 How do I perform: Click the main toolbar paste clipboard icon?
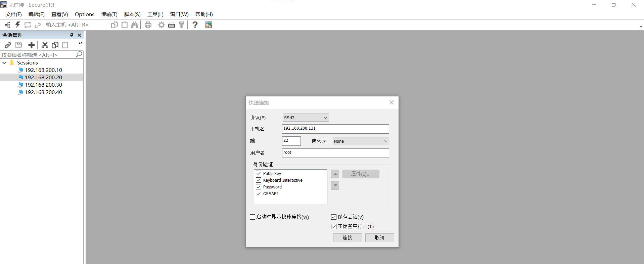(x=125, y=25)
